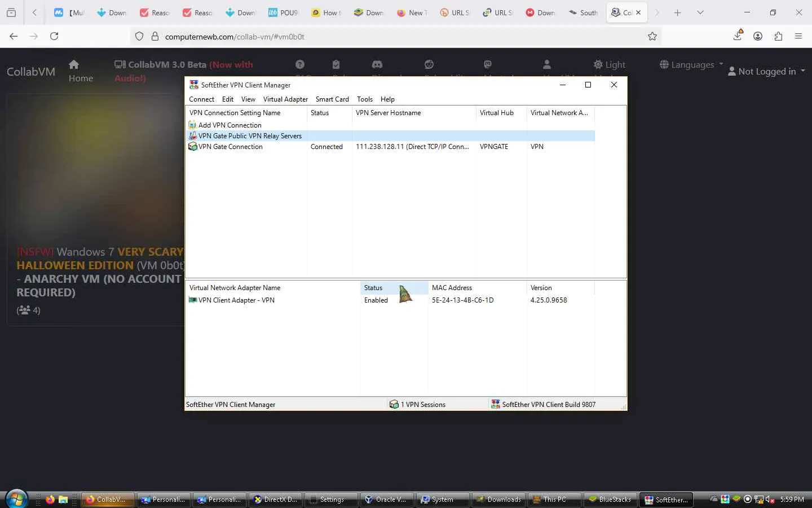812x508 pixels.
Task: Click the 5E-24-13-4B-C6-1D MAC address cell
Action: [x=463, y=300]
